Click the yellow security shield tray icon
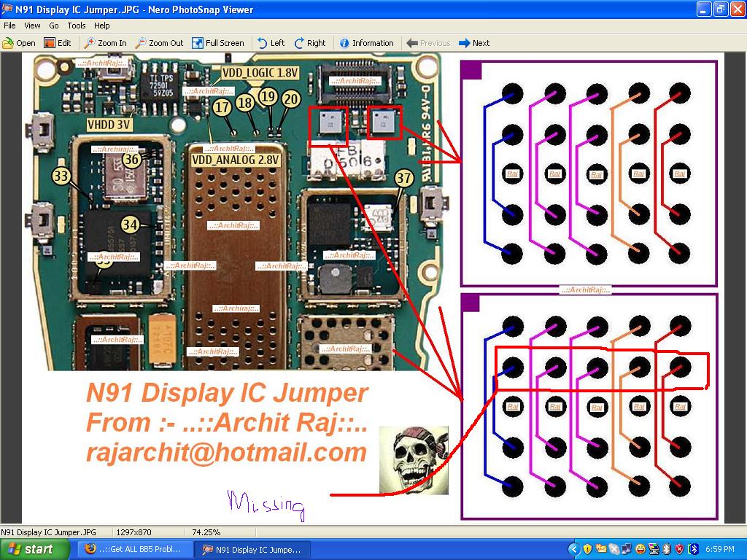The width and height of the screenshot is (747, 560). (587, 550)
